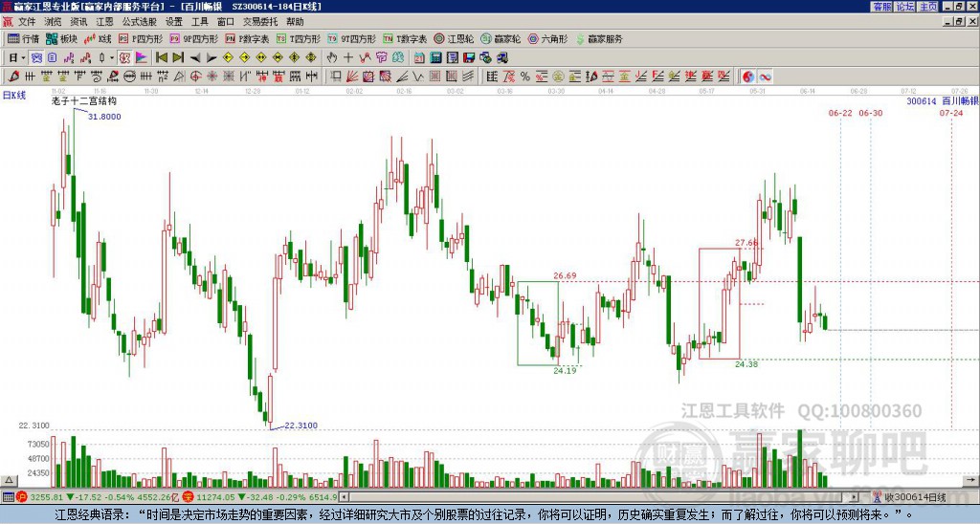Open the 赢家轮 tool
The image size is (980, 524).
point(501,38)
